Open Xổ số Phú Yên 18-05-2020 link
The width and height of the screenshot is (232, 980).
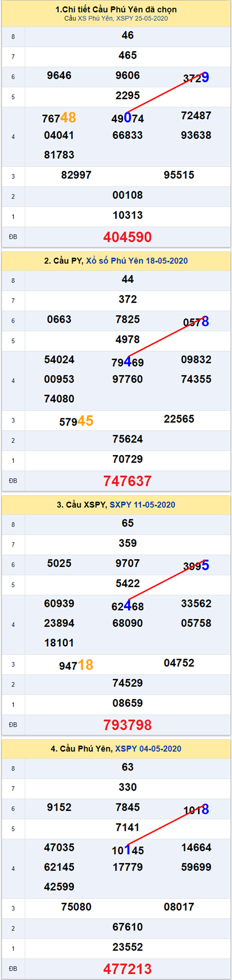[137, 261]
